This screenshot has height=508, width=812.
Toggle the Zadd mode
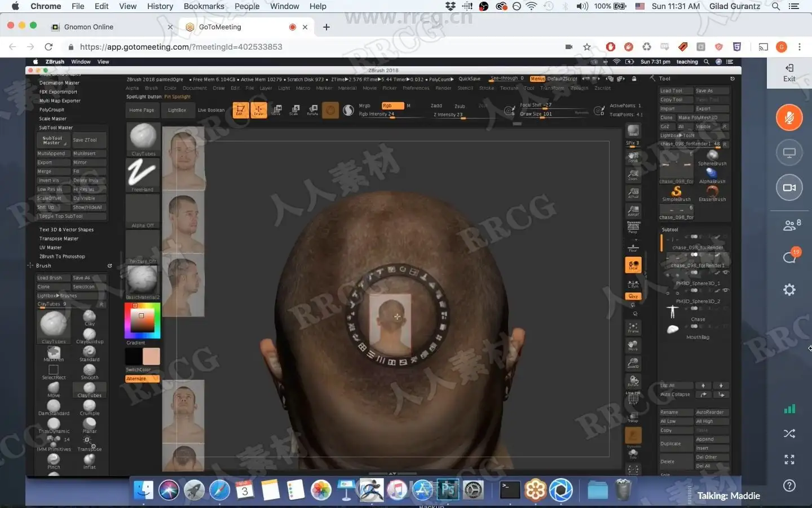click(x=436, y=106)
